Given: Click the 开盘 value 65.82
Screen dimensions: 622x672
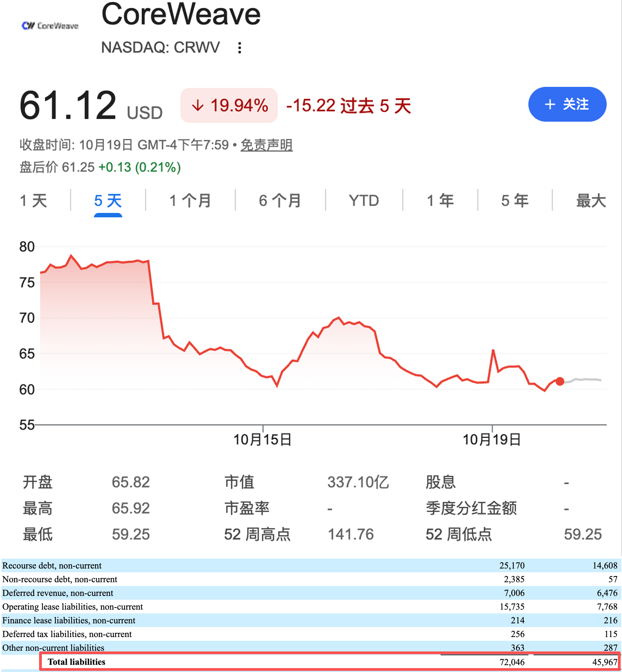Looking at the screenshot, I should pos(131,482).
